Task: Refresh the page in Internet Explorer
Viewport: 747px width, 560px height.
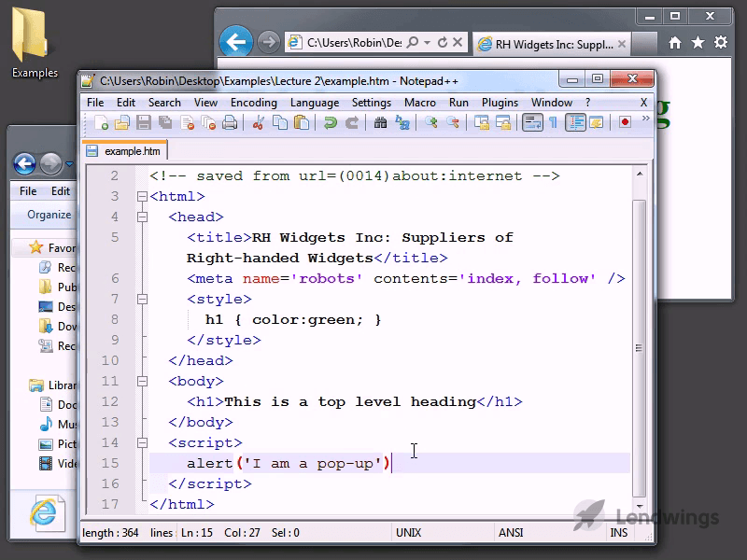Action: click(443, 42)
